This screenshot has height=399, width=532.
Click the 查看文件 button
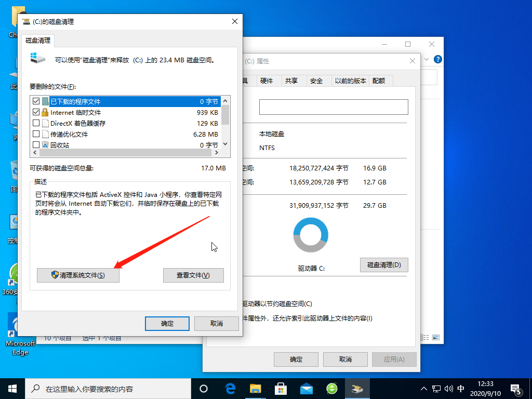coord(193,275)
